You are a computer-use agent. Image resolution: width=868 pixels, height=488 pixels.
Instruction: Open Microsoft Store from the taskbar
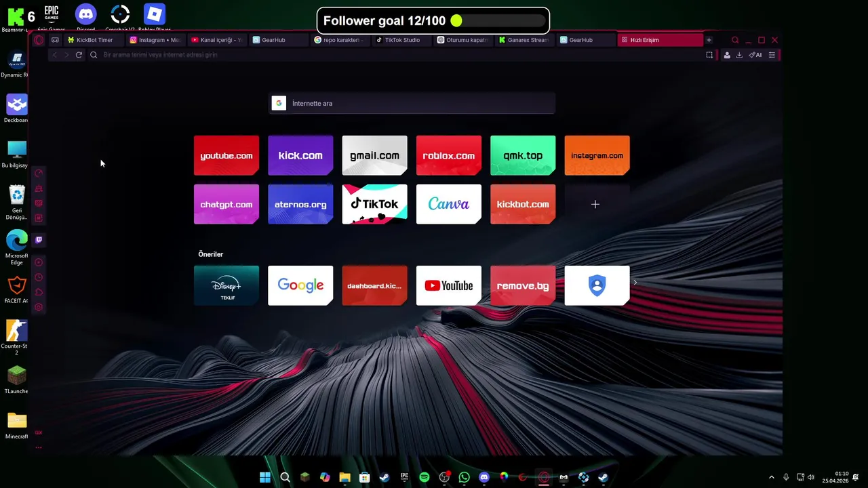click(365, 477)
